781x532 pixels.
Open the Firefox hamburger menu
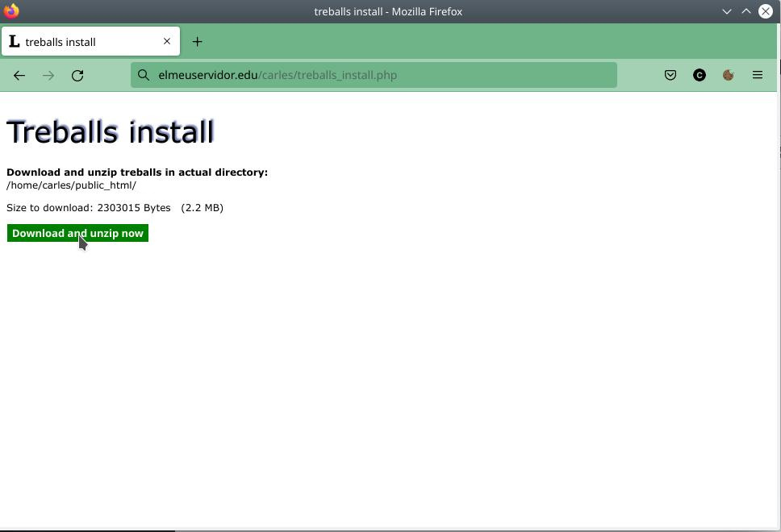(758, 75)
